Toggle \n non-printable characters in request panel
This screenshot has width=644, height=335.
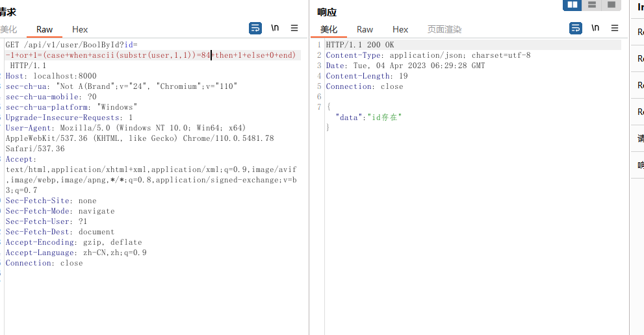(275, 28)
